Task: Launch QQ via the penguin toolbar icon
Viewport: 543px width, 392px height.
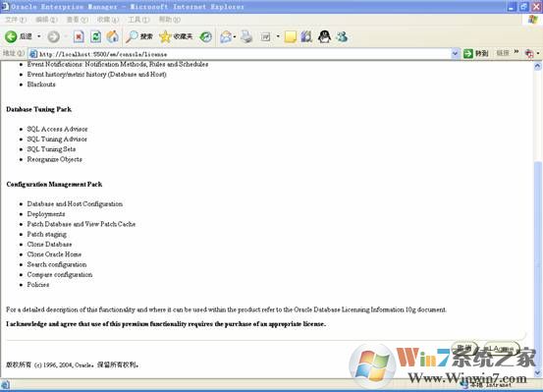Action: (x=324, y=36)
